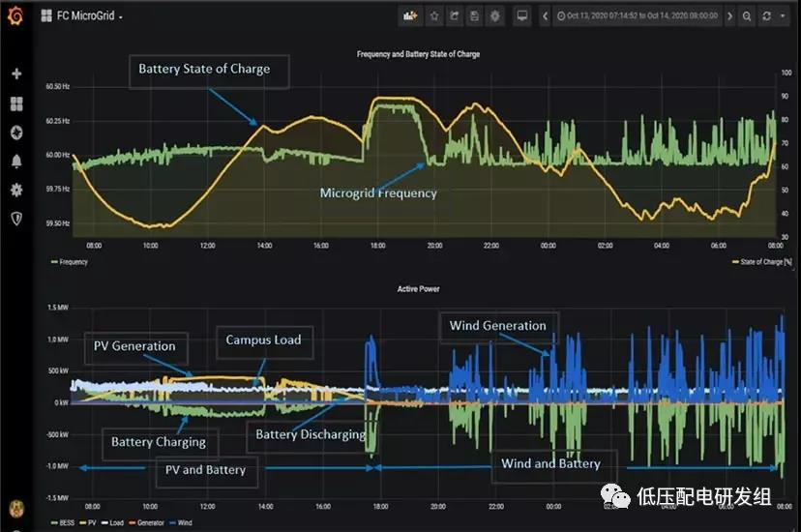Save the dashboard with disk icon
Viewport: 801px width, 532px height.
473,16
